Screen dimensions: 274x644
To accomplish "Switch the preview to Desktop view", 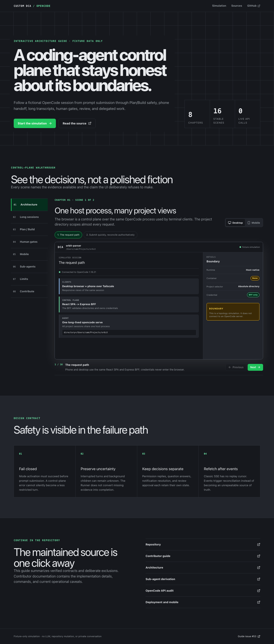I will pyautogui.click(x=235, y=223).
